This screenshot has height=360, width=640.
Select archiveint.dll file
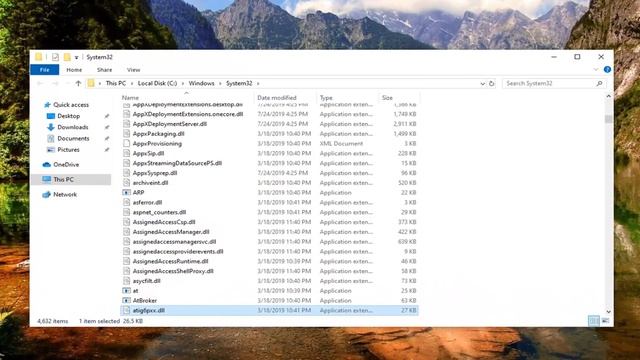click(x=150, y=183)
